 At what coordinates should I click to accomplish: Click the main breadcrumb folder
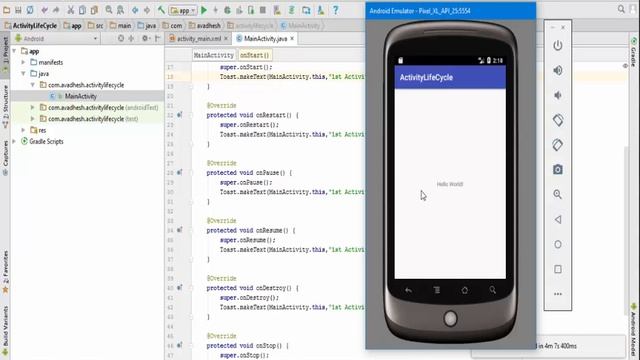pos(121,25)
